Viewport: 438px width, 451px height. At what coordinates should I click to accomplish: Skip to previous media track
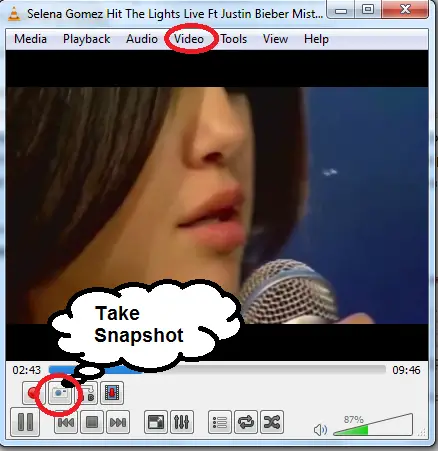pos(66,422)
